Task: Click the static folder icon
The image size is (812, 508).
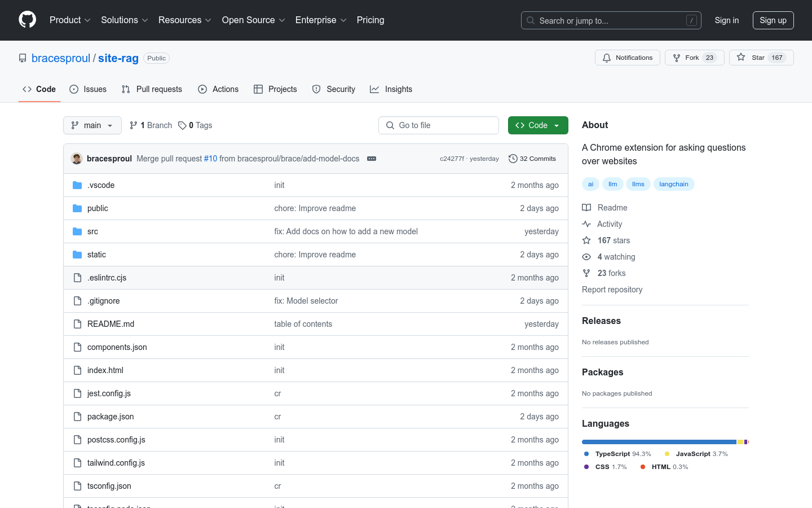Action: point(77,255)
